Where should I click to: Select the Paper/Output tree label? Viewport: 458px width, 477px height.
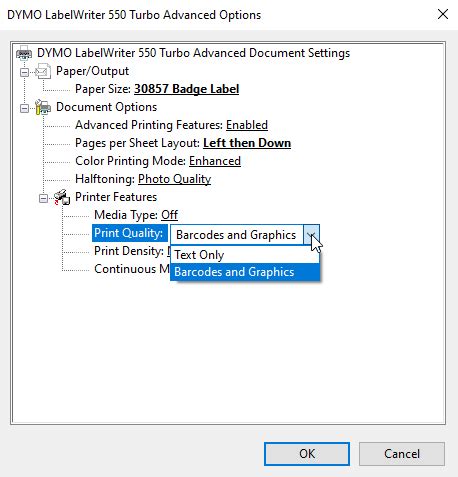(92, 71)
